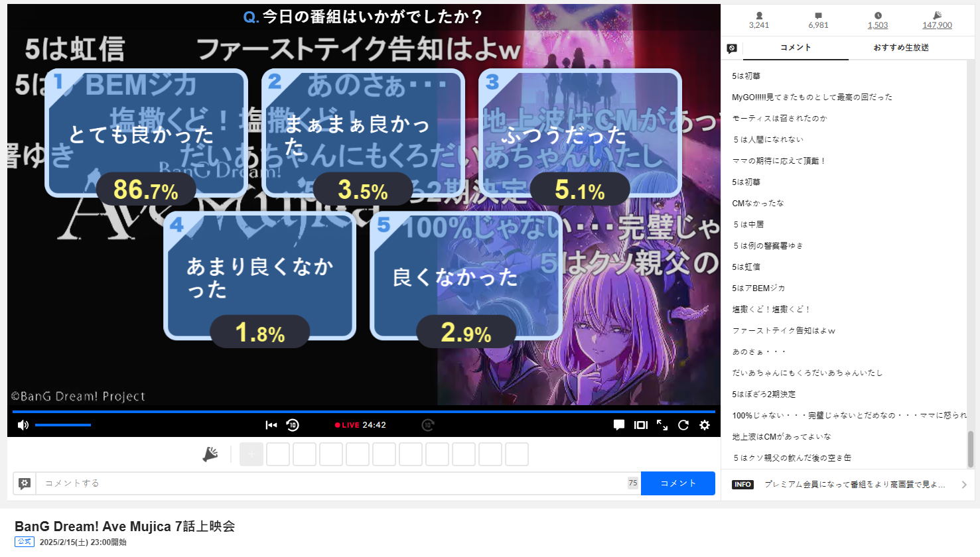This screenshot has height=557, width=980.
Task: Select poll option まぁまぁ良かった
Action: 363,133
